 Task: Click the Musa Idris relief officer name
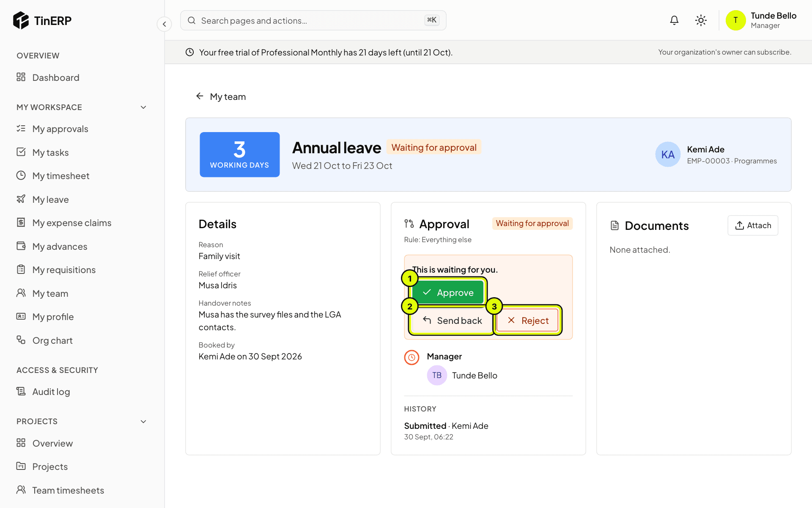[218, 285]
